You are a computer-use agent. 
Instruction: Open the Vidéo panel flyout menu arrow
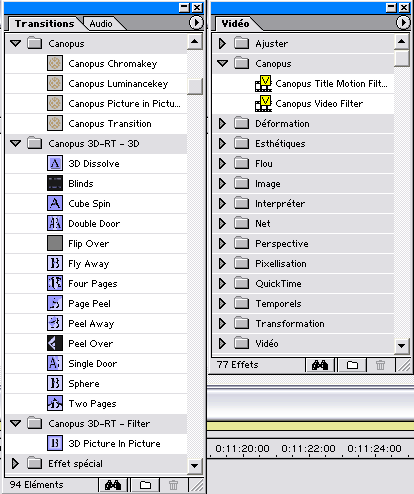pos(403,23)
